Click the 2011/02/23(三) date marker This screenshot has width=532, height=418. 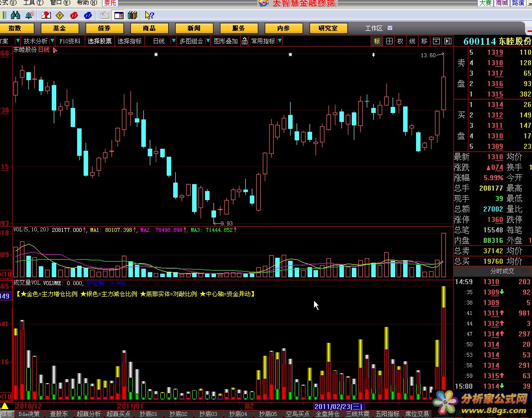[338, 406]
